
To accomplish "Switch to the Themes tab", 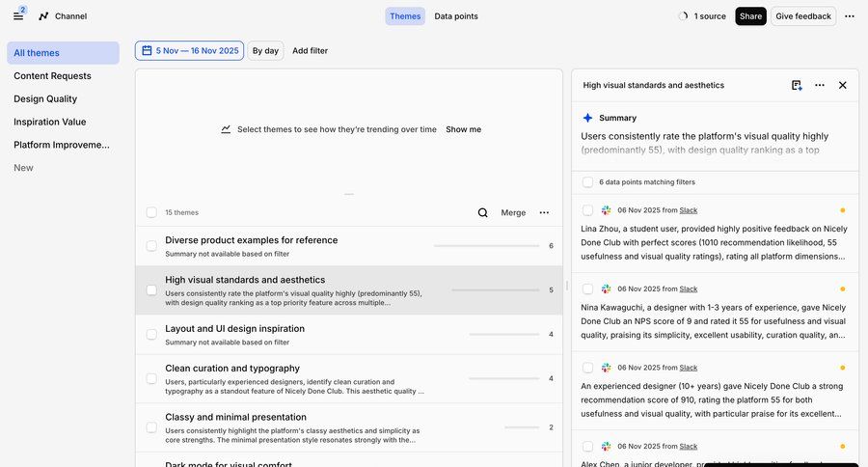I will click(x=405, y=16).
